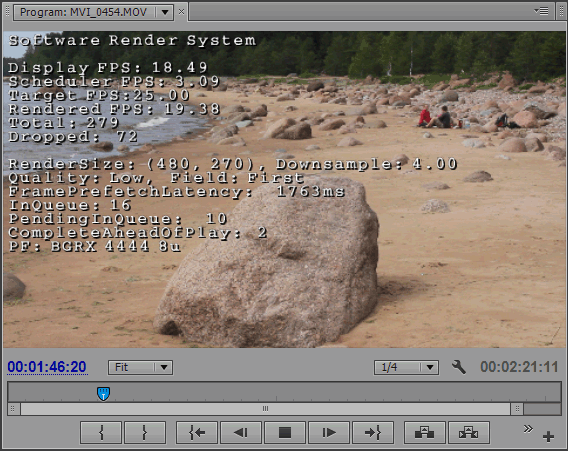The height and width of the screenshot is (451, 568).
Task: Click the panel grip at top left
Action: coord(7,11)
